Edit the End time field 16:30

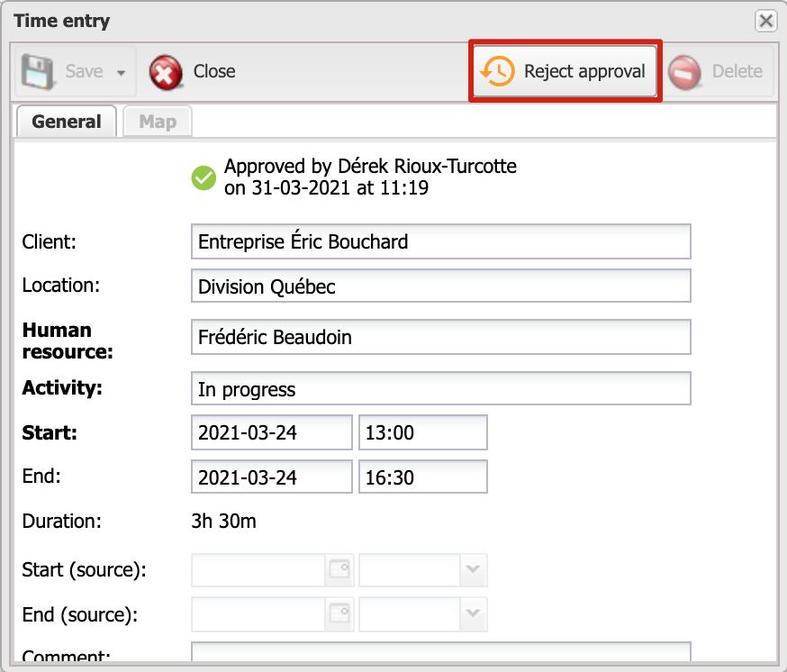pos(422,477)
